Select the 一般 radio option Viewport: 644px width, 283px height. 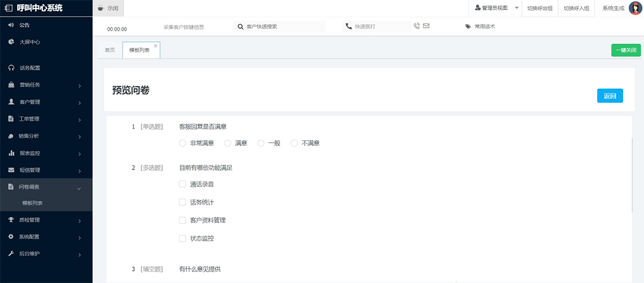click(261, 143)
